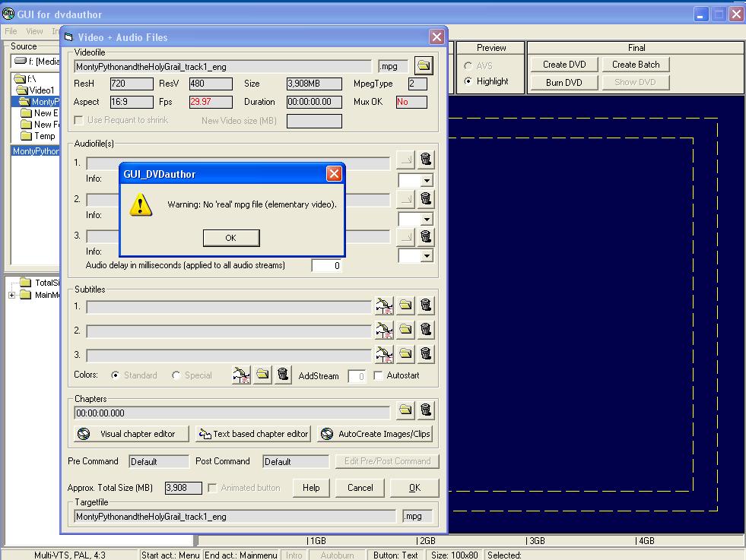Click OK in the warning dialog
Image resolution: width=746 pixels, height=560 pixels.
[x=231, y=238]
